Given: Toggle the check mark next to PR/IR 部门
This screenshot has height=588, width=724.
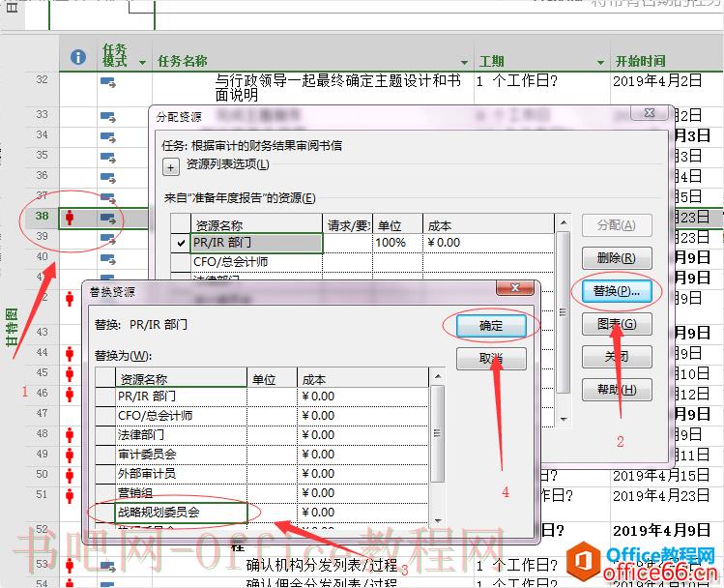Looking at the screenshot, I should coord(181,243).
